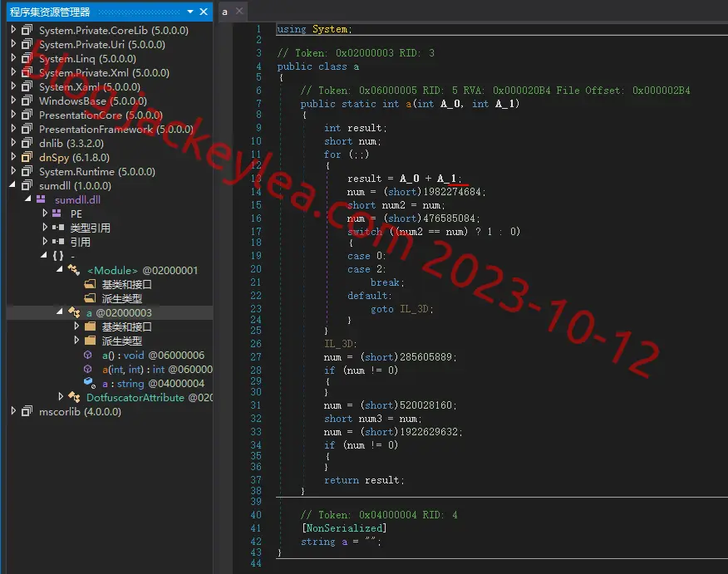Select field a : string @04000004
Screen dimensions: 728x574
tap(153, 383)
